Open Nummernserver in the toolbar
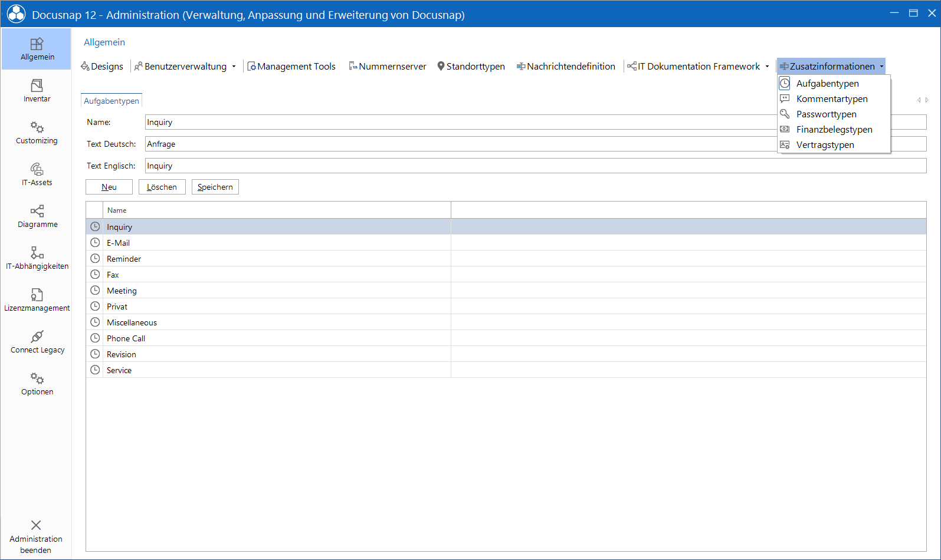 [x=387, y=67]
